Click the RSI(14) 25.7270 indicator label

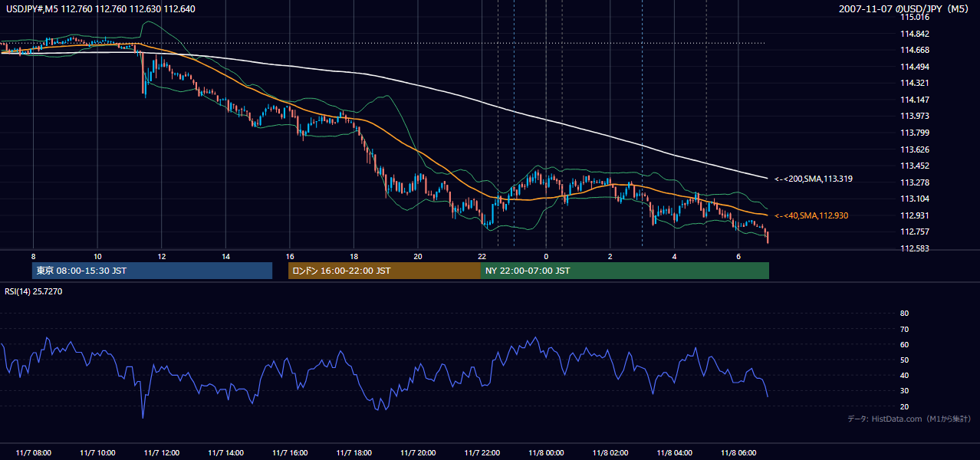(34, 291)
